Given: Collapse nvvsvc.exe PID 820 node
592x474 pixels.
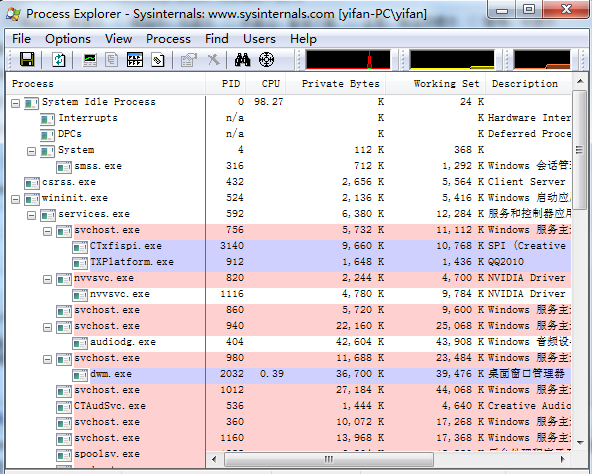Looking at the screenshot, I should [x=48, y=280].
